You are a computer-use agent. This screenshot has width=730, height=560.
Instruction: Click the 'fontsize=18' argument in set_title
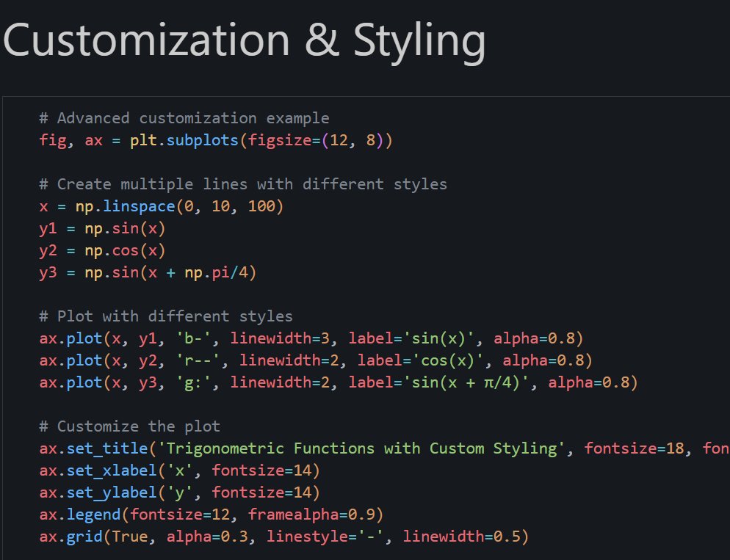tap(634, 448)
